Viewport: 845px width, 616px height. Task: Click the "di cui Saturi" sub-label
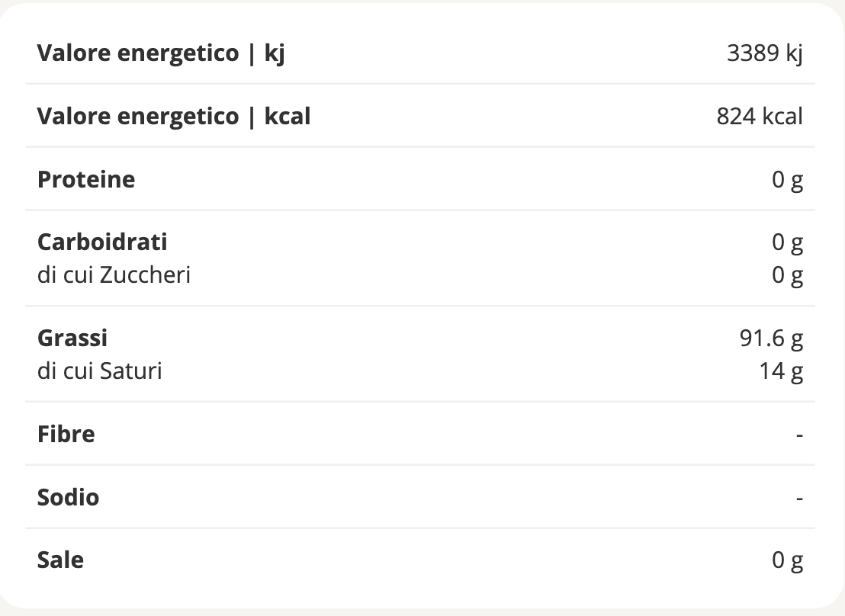100,371
